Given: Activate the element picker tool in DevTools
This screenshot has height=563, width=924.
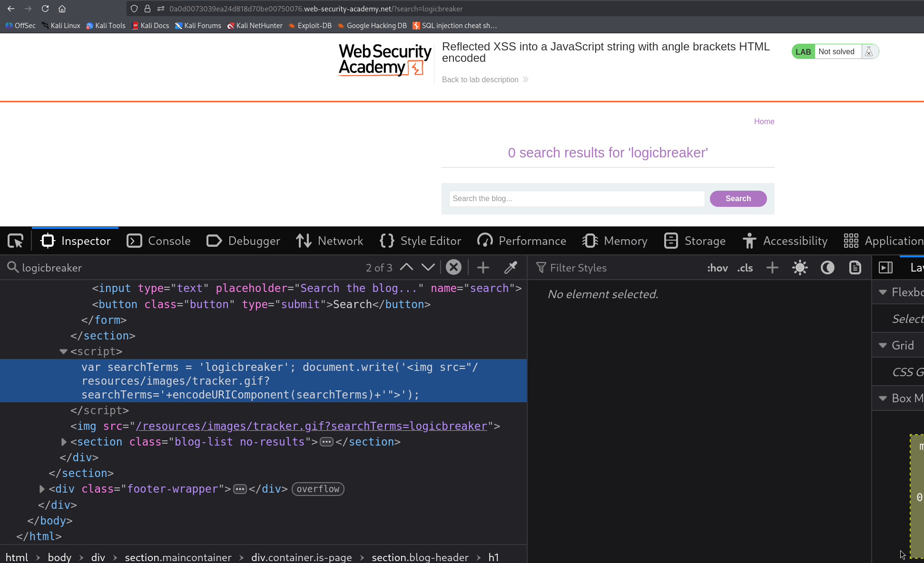Looking at the screenshot, I should 16,241.
